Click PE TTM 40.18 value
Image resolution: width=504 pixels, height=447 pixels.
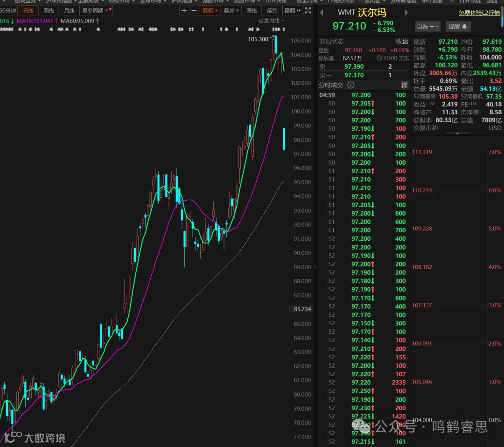pyautogui.click(x=494, y=105)
